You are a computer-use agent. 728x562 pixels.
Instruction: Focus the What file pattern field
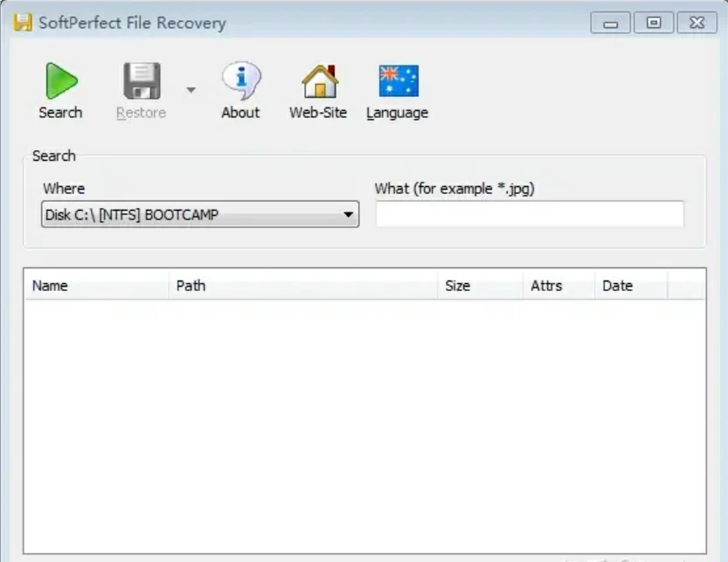coord(529,213)
